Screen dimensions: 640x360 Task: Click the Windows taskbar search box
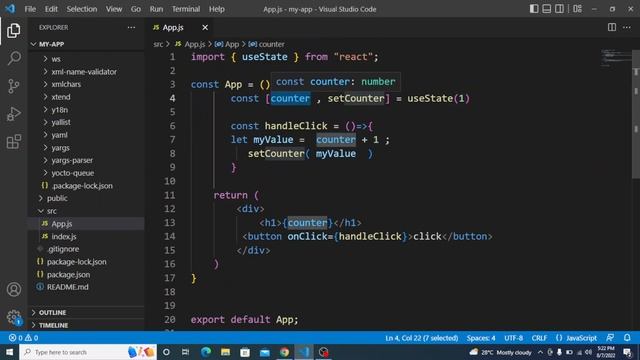[88, 352]
